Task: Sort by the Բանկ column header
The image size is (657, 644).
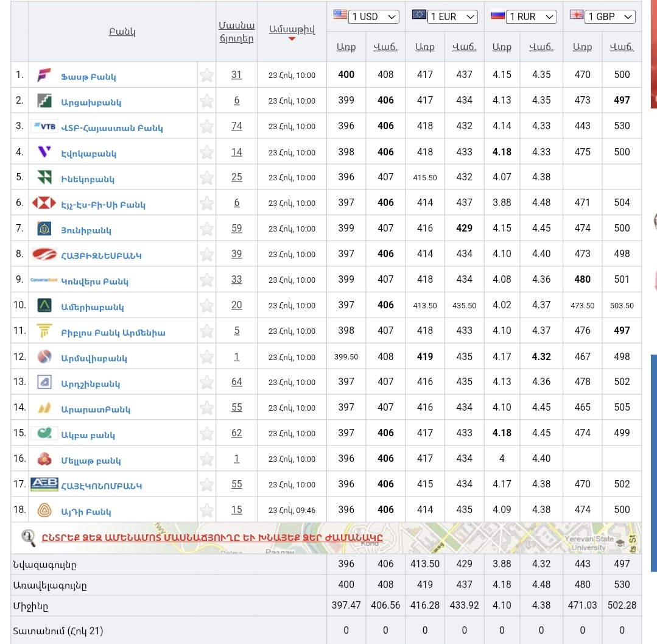Action: (122, 32)
